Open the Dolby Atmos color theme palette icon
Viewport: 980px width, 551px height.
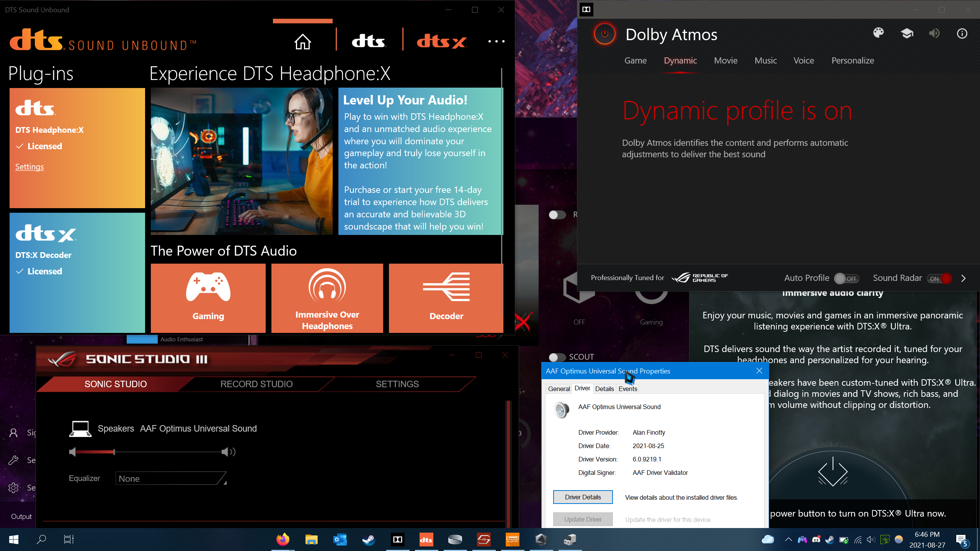click(x=879, y=33)
